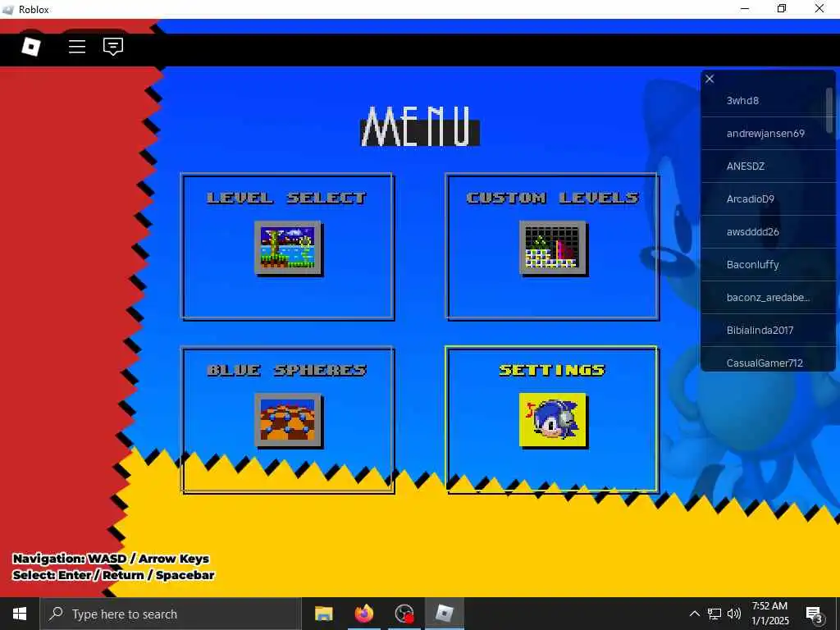Launch Firefox from the taskbar
840x630 pixels.
[364, 614]
